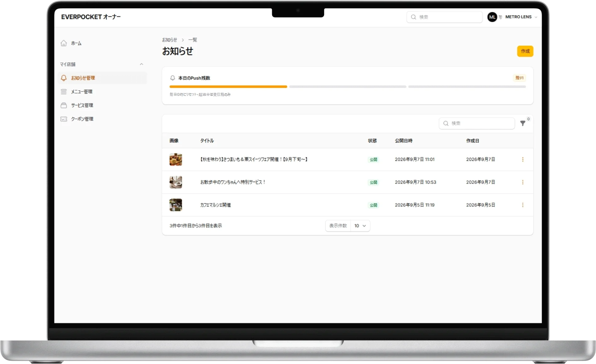
Task: Open row actions for お散歩中のワンちゃん notice
Action: coord(523,182)
